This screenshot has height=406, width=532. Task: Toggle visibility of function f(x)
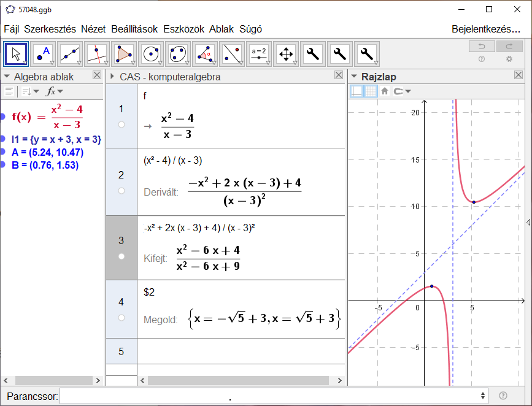pyautogui.click(x=4, y=117)
